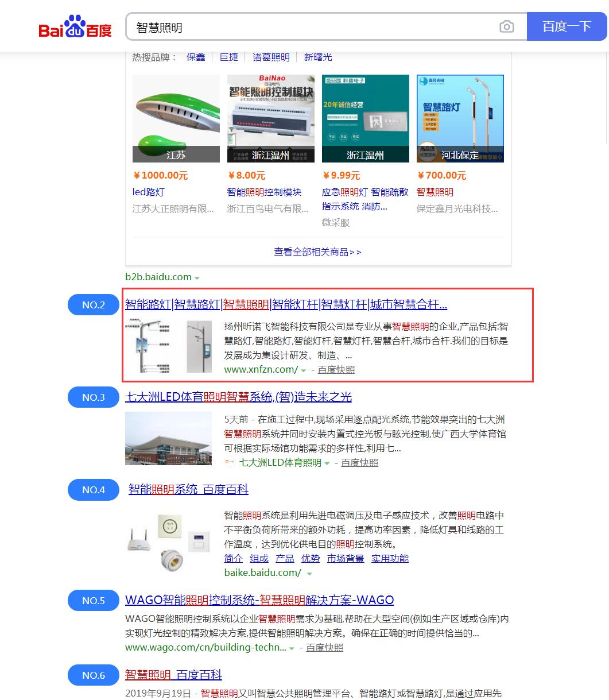Jump to the 优势 section link
This screenshot has width=609, height=700.
pos(311,558)
